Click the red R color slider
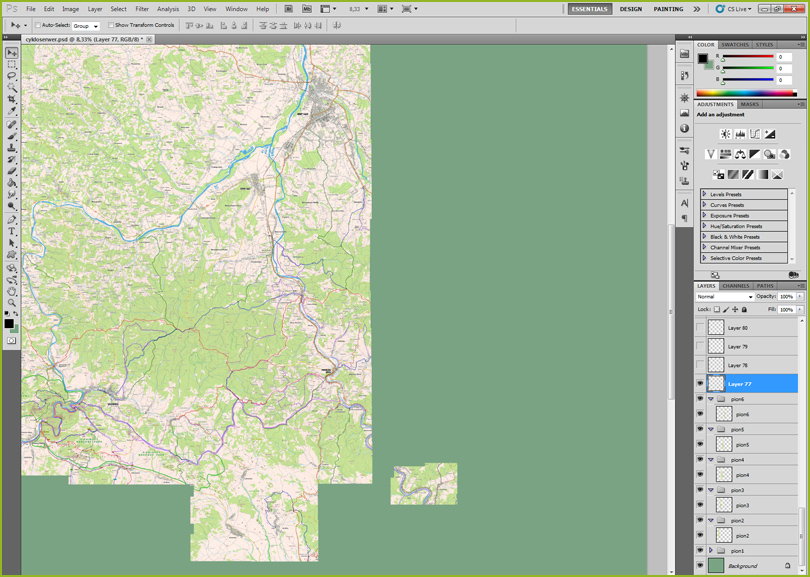The width and height of the screenshot is (810, 577). coord(747,56)
